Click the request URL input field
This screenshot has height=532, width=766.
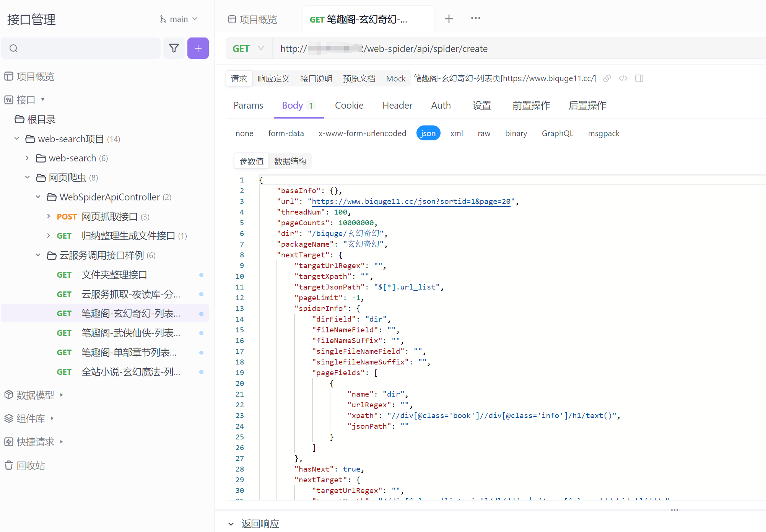519,49
